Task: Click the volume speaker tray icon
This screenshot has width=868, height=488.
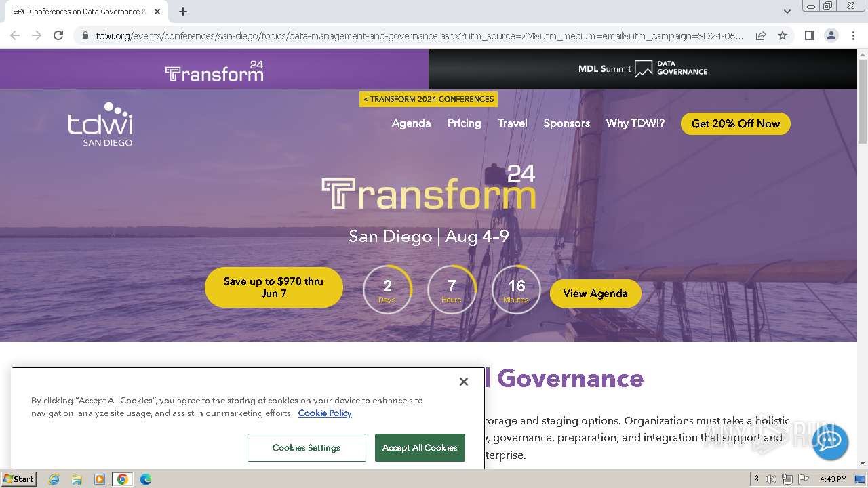Action: (x=772, y=479)
